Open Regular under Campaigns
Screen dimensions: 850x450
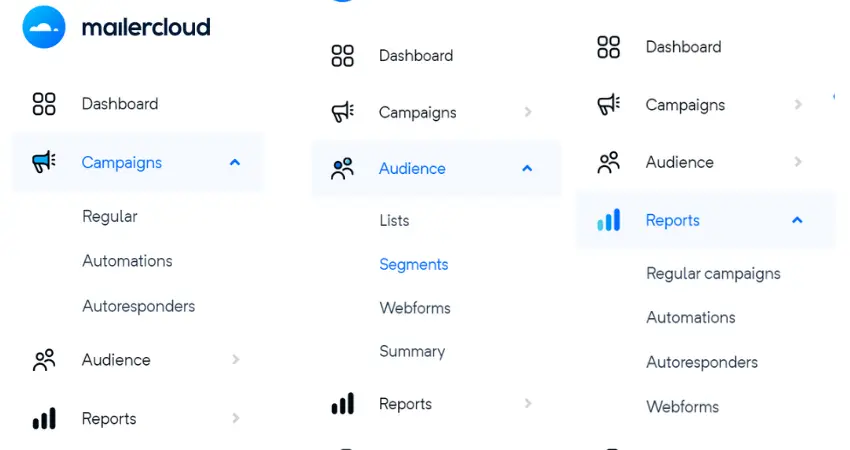point(110,217)
